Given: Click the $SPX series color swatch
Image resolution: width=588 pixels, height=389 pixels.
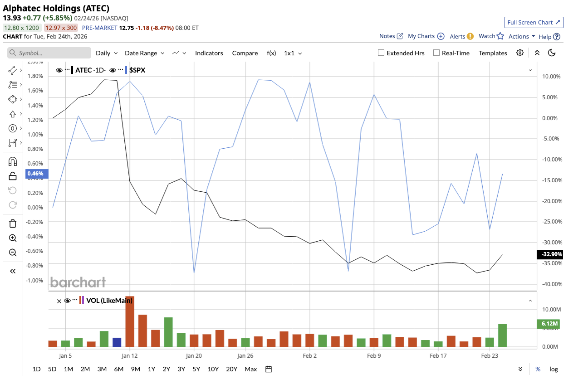Looking at the screenshot, I should [126, 70].
